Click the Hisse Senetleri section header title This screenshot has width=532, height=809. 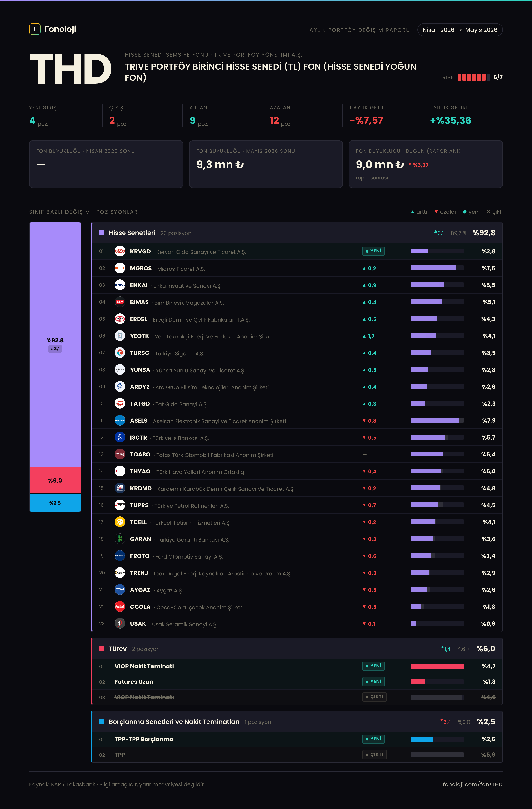click(132, 233)
